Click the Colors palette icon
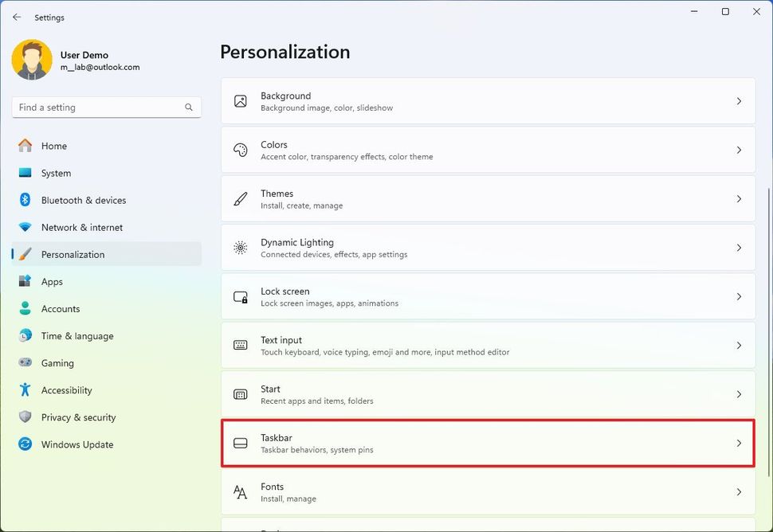 (x=241, y=150)
